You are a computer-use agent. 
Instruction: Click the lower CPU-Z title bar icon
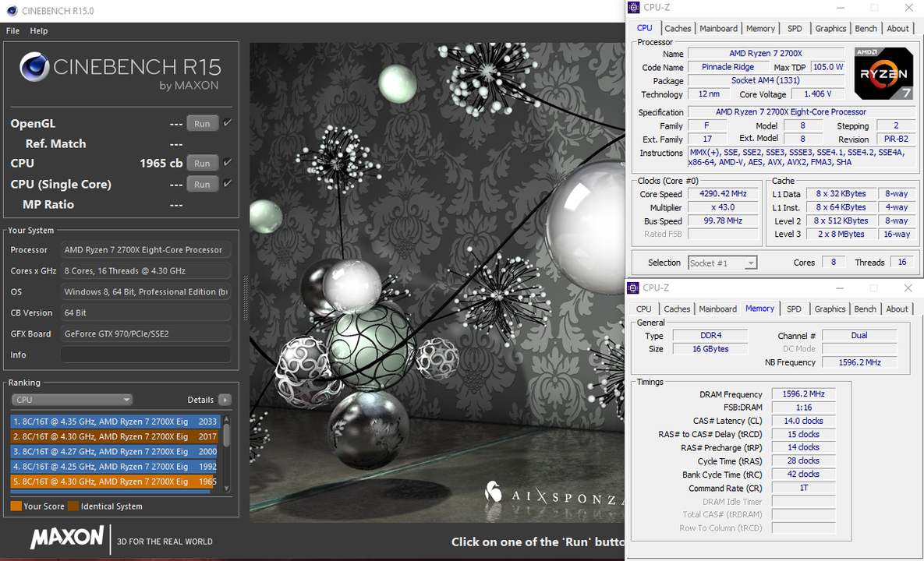tap(633, 288)
